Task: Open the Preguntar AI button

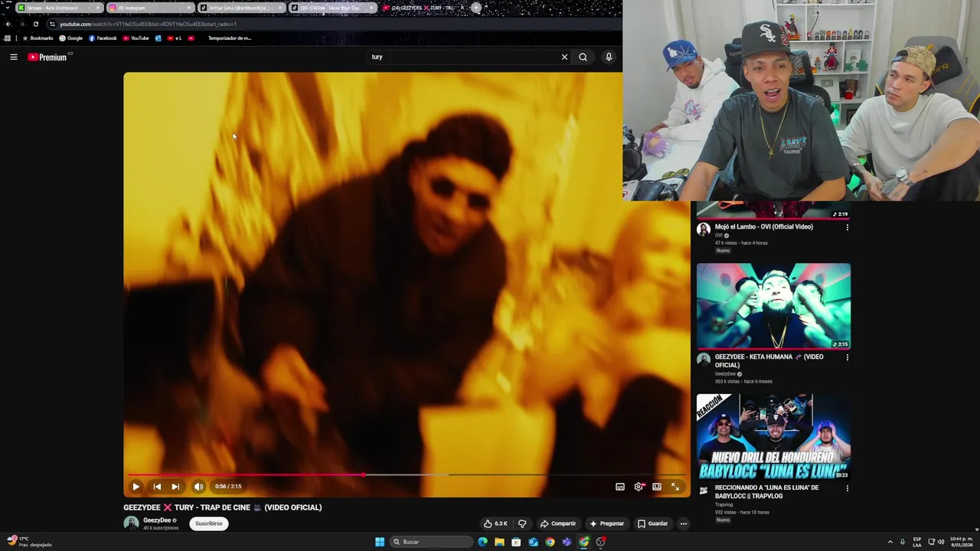Action: point(606,523)
